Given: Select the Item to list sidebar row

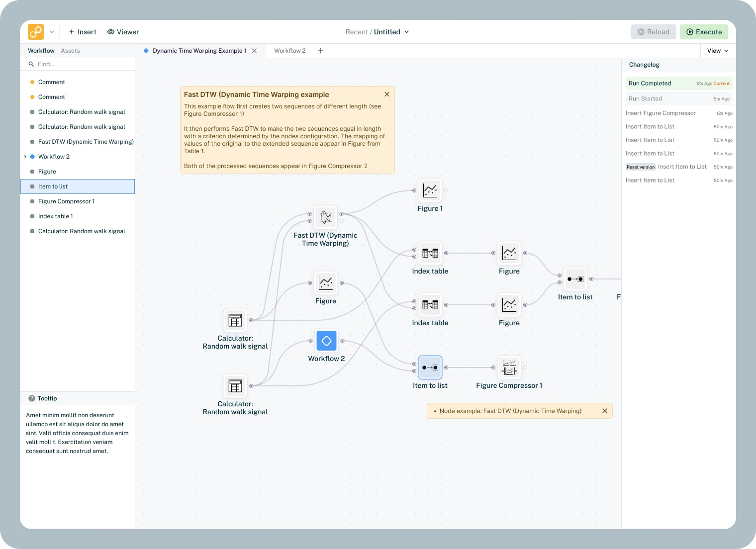Looking at the screenshot, I should (x=78, y=186).
